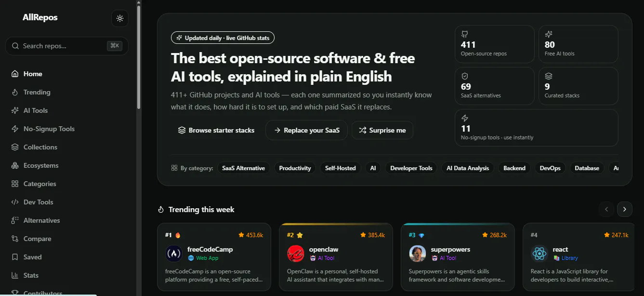
Task: Click the Replace your SaaS button
Action: click(306, 130)
